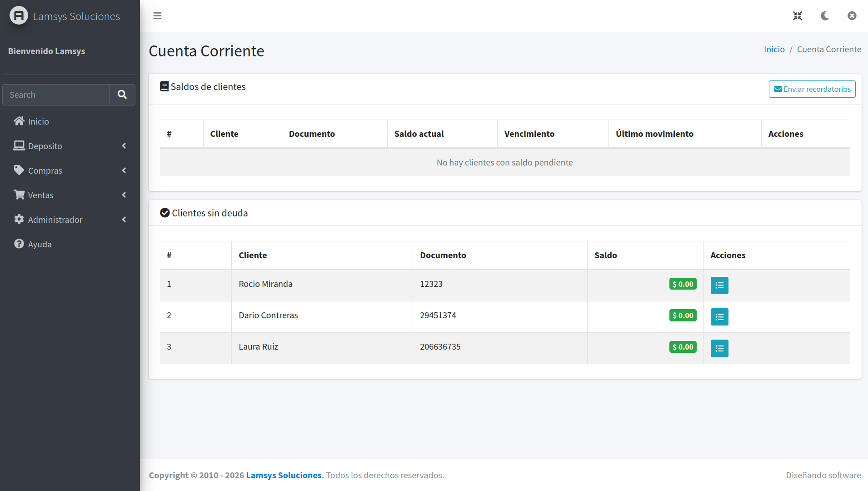This screenshot has height=491, width=868.
Task: Click the $ 0.00 badge for Dario Contreras
Action: (683, 316)
